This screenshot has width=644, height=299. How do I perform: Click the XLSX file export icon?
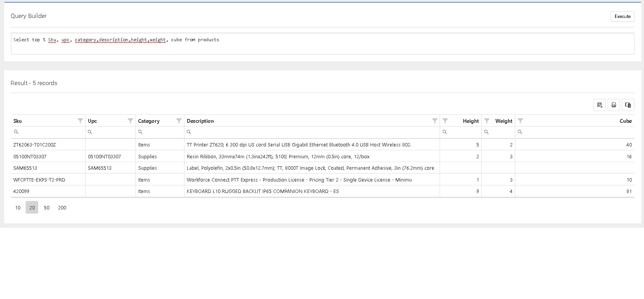(614, 105)
